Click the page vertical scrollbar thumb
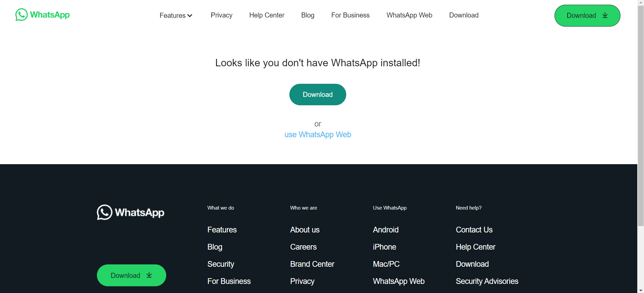Screen dimensions: 644x293 (641, 116)
